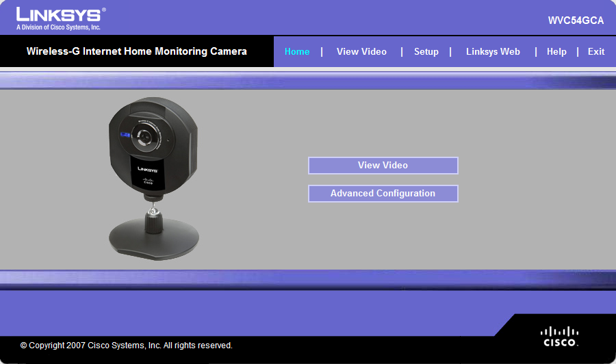The image size is (616, 364).
Task: Visit the Linksys Web link
Action: [x=493, y=52]
